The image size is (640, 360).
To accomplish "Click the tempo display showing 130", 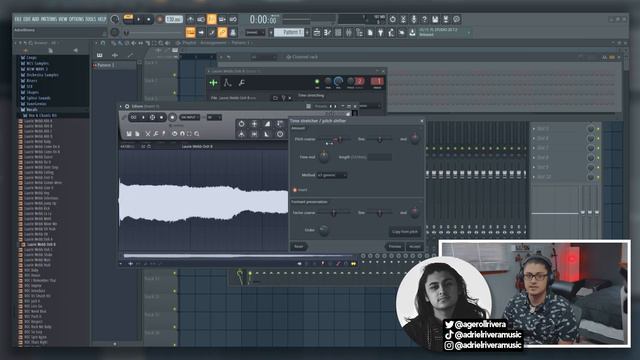I will pyautogui.click(x=174, y=19).
